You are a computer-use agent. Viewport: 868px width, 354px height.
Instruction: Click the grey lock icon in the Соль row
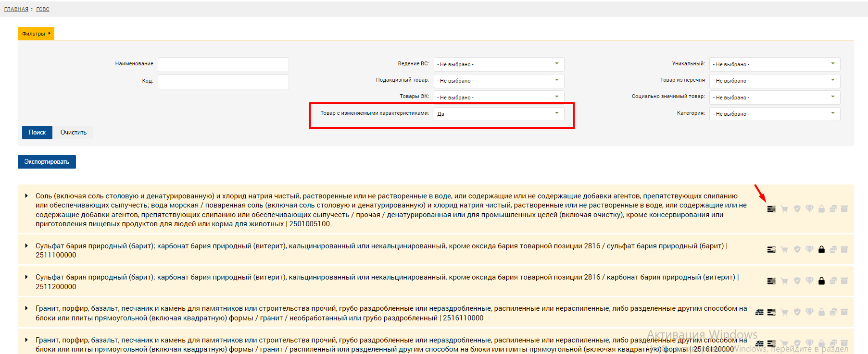821,209
